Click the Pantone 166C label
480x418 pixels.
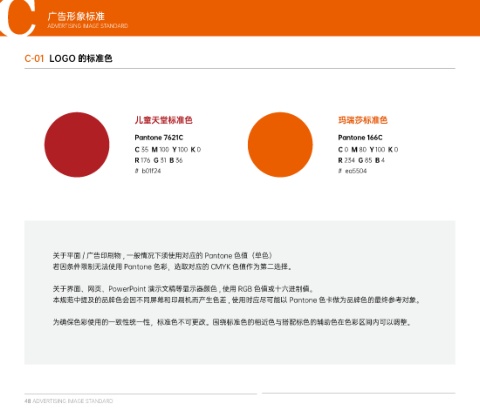(x=360, y=137)
